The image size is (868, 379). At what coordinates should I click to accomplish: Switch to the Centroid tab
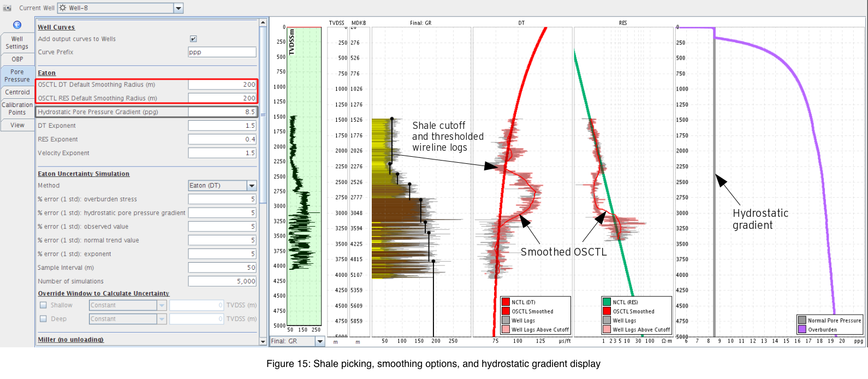[17, 92]
